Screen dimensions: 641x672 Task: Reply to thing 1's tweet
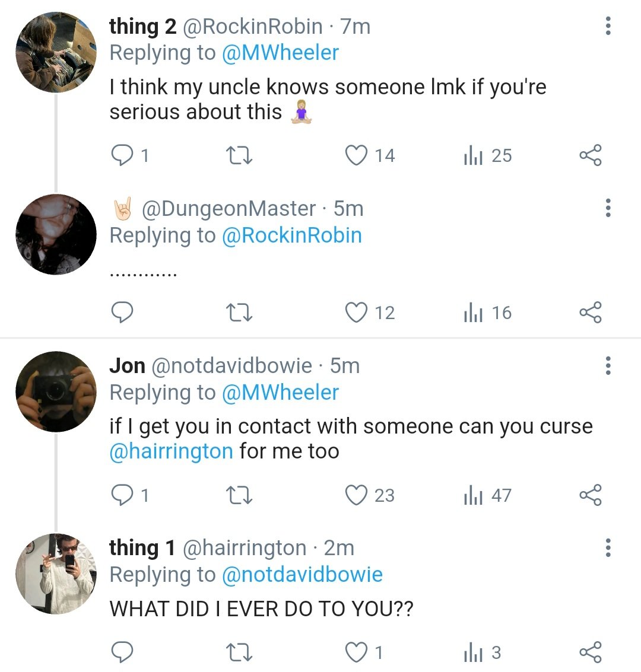click(x=122, y=652)
